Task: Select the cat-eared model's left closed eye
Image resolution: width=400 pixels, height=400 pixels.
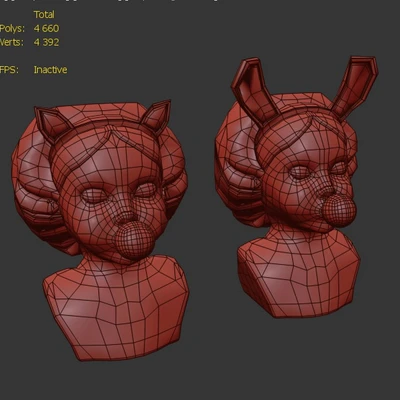Action: tap(95, 196)
